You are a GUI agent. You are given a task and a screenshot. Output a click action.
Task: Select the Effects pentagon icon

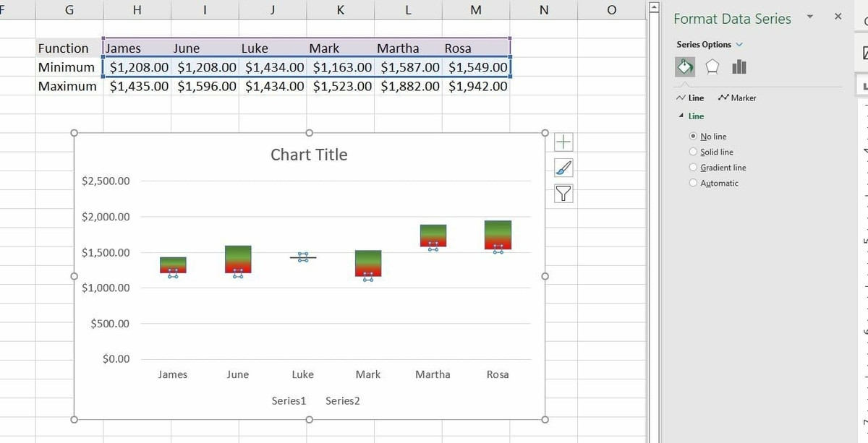coord(712,66)
